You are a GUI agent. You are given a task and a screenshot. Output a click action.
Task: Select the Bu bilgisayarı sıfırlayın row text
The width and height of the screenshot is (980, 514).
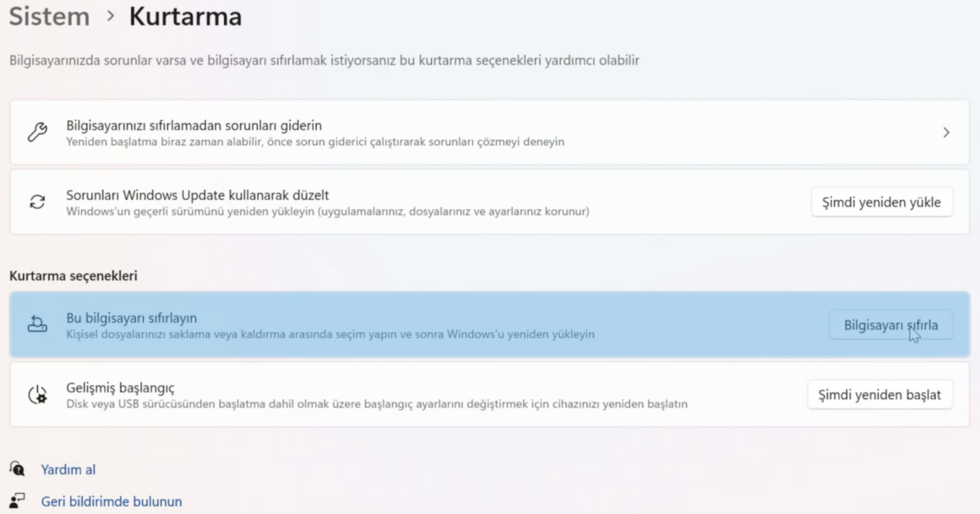(131, 318)
